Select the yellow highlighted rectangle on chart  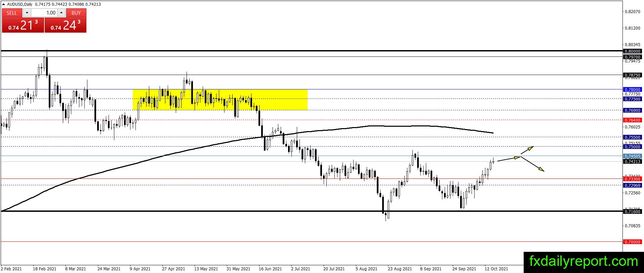point(220,100)
